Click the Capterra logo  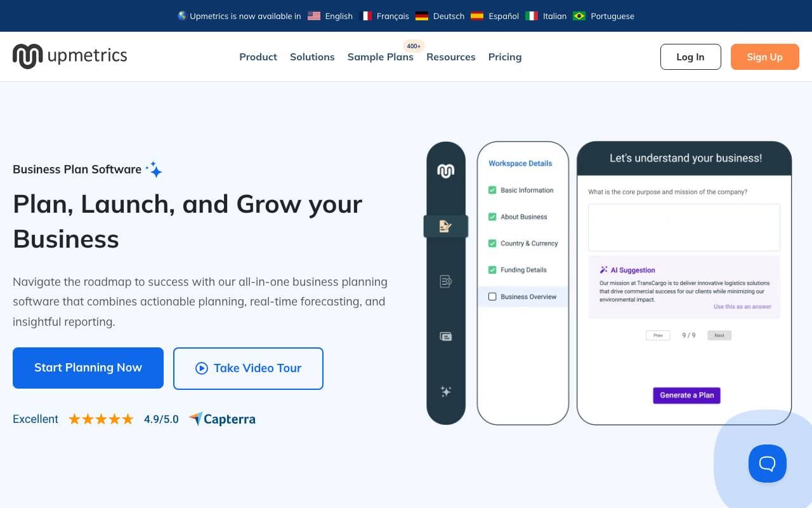tap(222, 419)
